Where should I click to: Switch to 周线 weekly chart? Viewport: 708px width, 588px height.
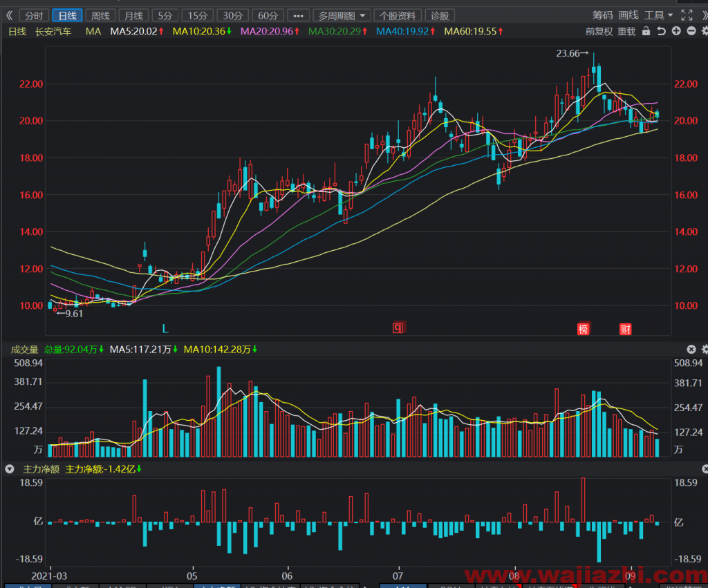click(x=100, y=16)
